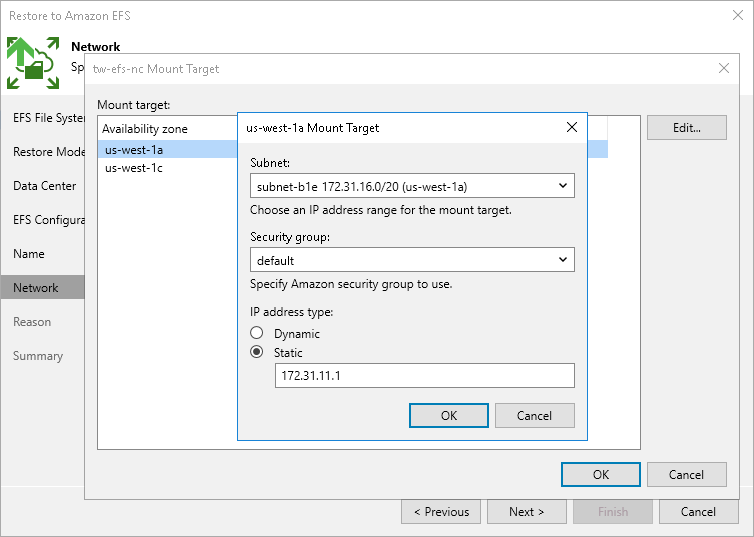This screenshot has height=537, width=754.
Task: Open the Data Center wizard step
Action: coord(44,186)
